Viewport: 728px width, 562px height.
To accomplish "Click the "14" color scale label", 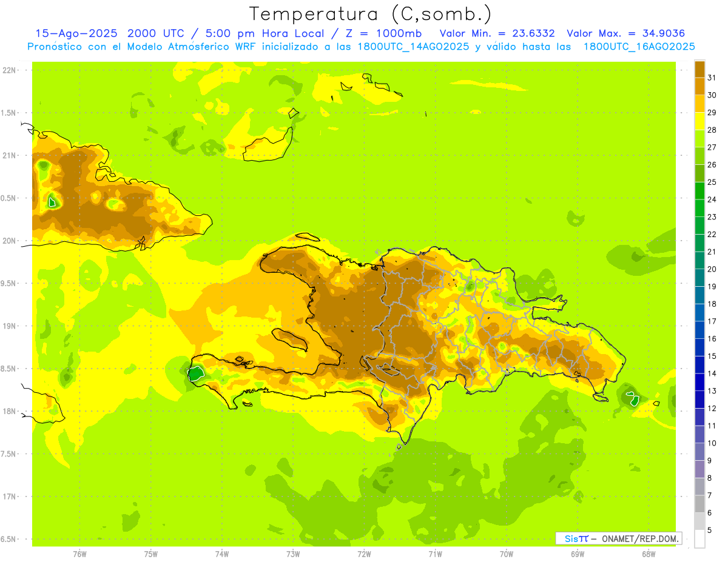I will pyautogui.click(x=712, y=373).
